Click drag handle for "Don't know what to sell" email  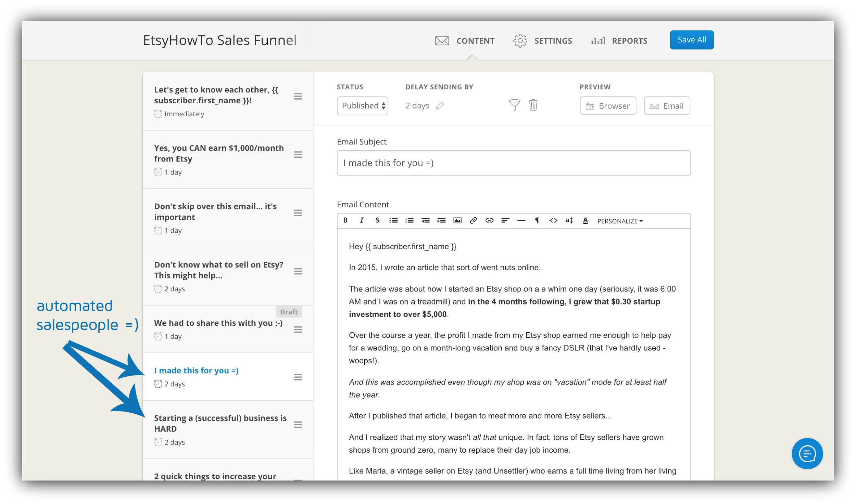(298, 271)
